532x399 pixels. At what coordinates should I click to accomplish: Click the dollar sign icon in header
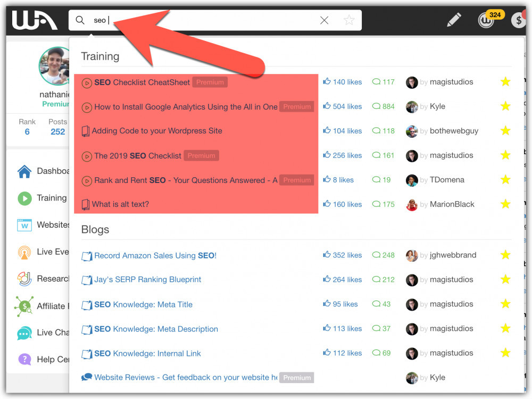518,20
